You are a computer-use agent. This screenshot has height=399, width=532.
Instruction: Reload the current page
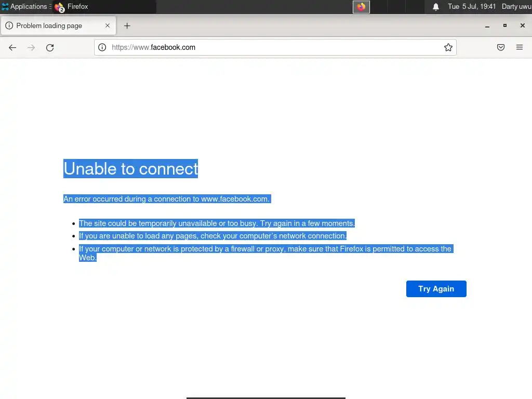pyautogui.click(x=50, y=47)
